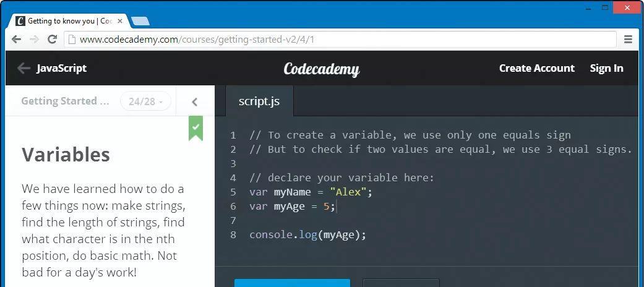Click the page icon in address bar

(x=72, y=40)
